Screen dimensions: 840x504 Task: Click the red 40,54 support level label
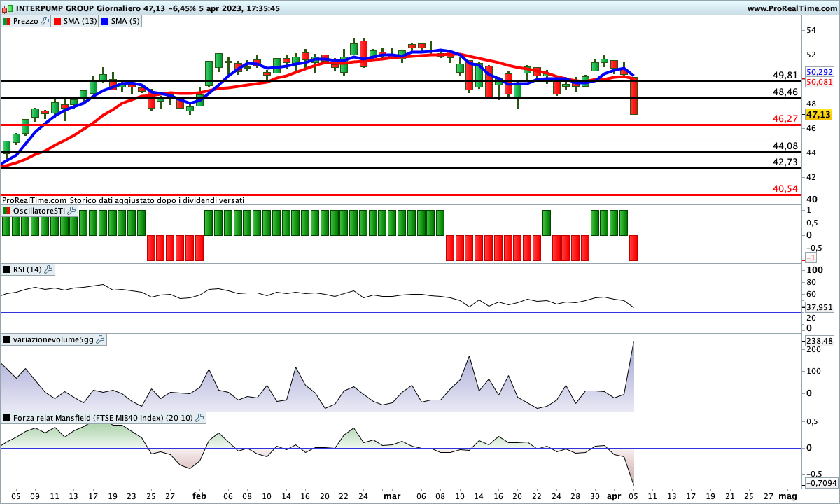(x=785, y=189)
